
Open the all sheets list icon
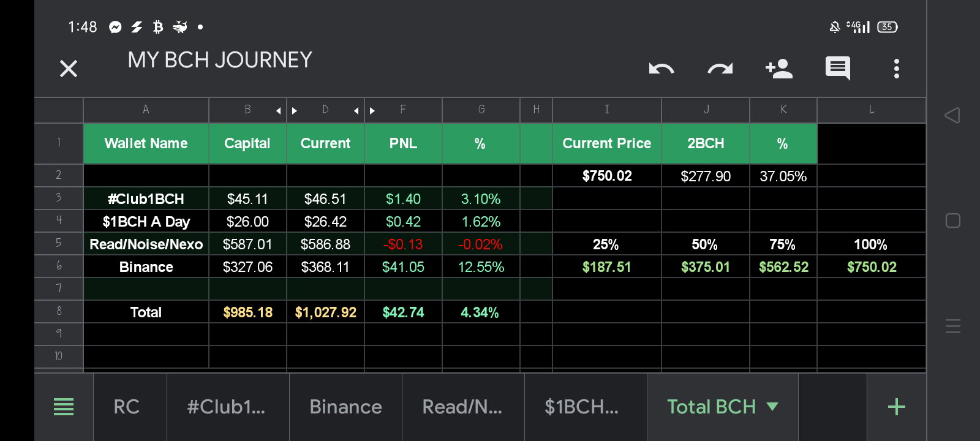[64, 407]
